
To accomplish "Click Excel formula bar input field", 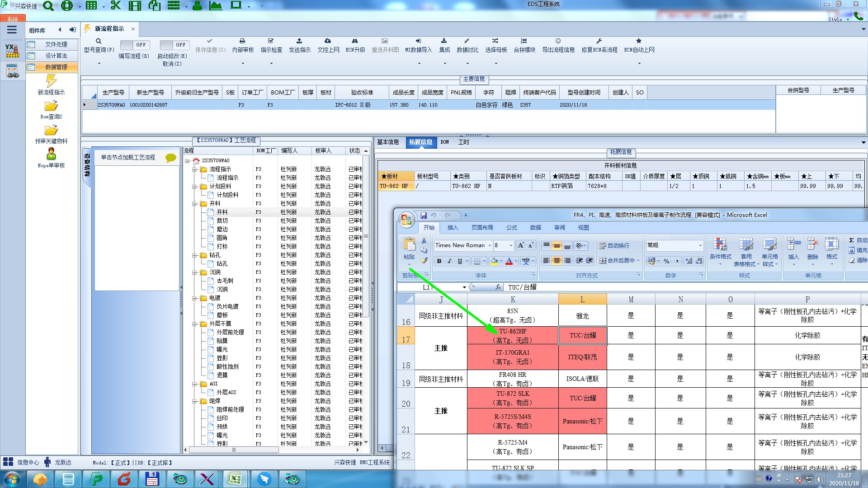I will pos(685,287).
